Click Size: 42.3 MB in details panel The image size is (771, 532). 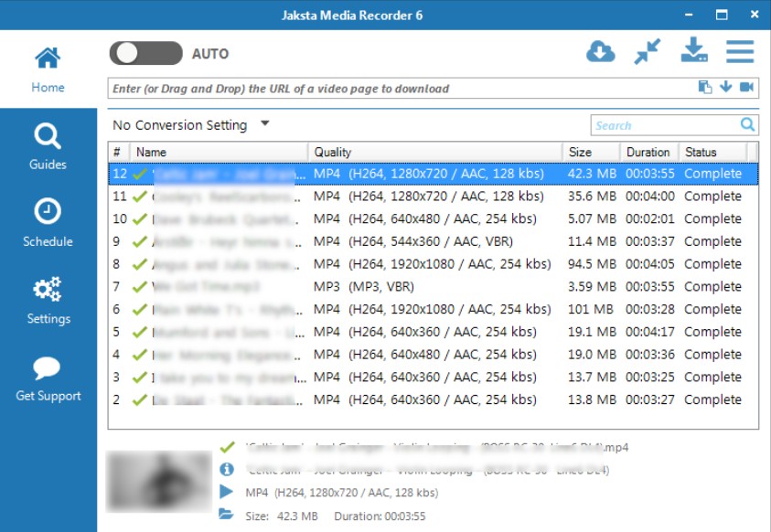282,516
